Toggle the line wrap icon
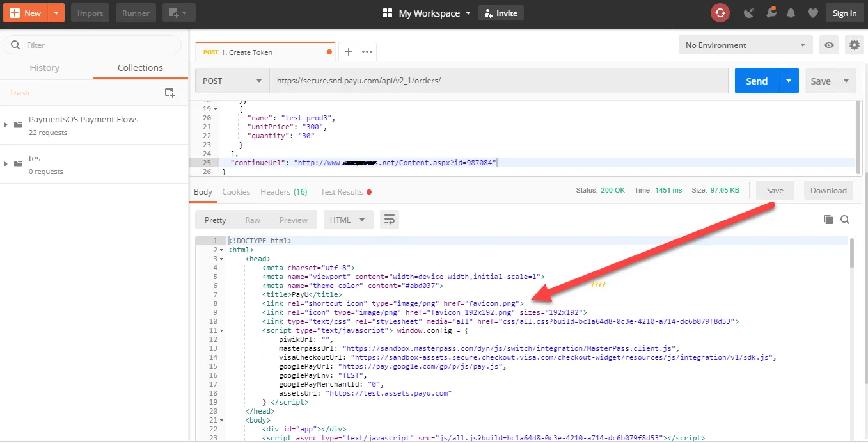 coord(390,220)
